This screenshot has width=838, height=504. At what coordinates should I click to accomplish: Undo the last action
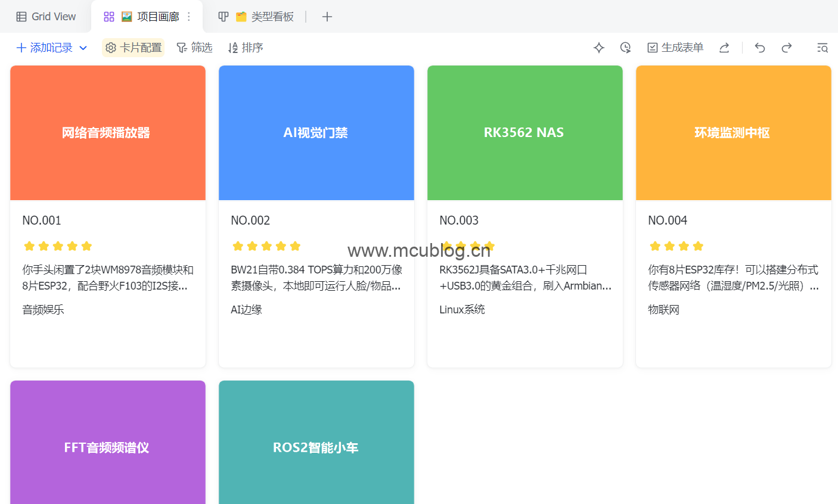pyautogui.click(x=760, y=48)
